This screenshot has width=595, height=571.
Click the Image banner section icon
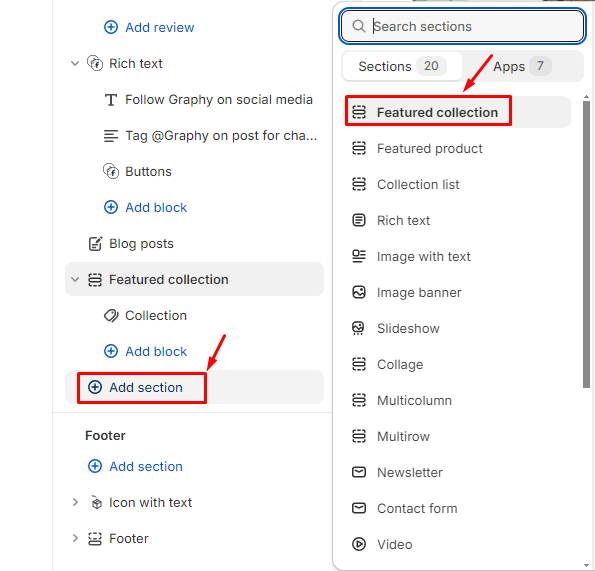coord(359,292)
